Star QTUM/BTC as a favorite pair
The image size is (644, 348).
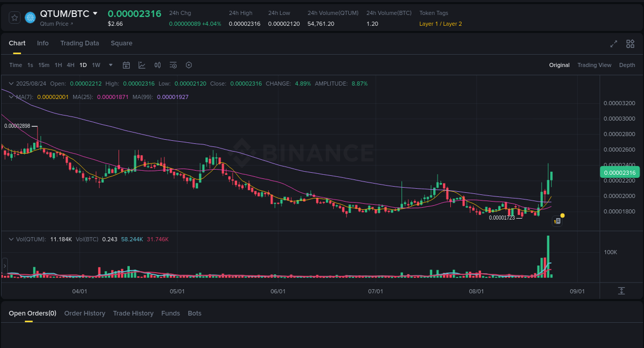tap(14, 17)
